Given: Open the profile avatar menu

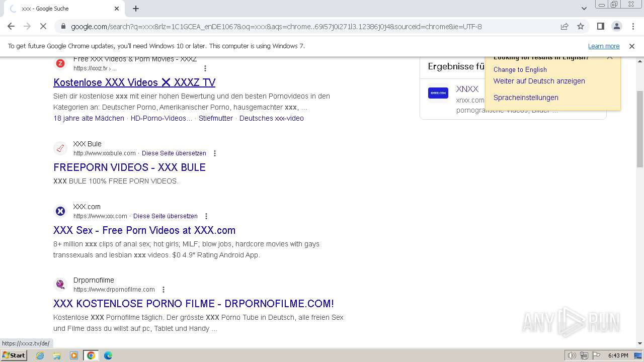Looking at the screenshot, I should [x=617, y=26].
